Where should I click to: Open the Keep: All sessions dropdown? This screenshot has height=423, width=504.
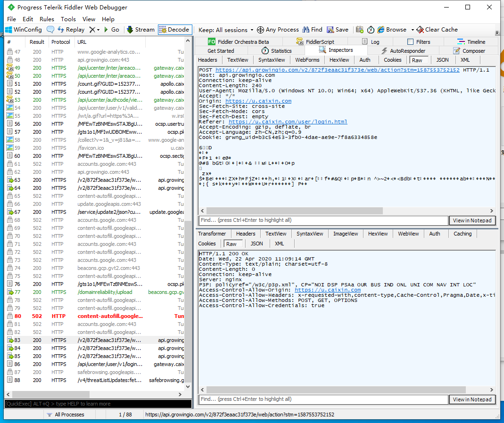(226, 30)
